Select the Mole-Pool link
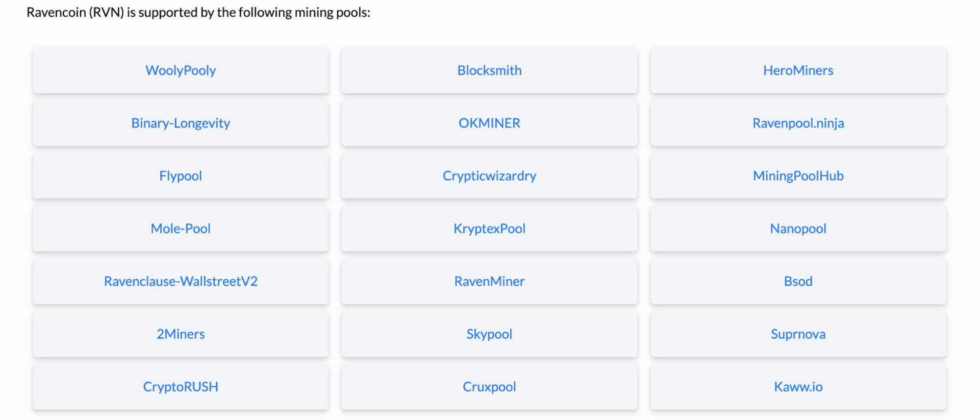This screenshot has height=420, width=980. [180, 228]
